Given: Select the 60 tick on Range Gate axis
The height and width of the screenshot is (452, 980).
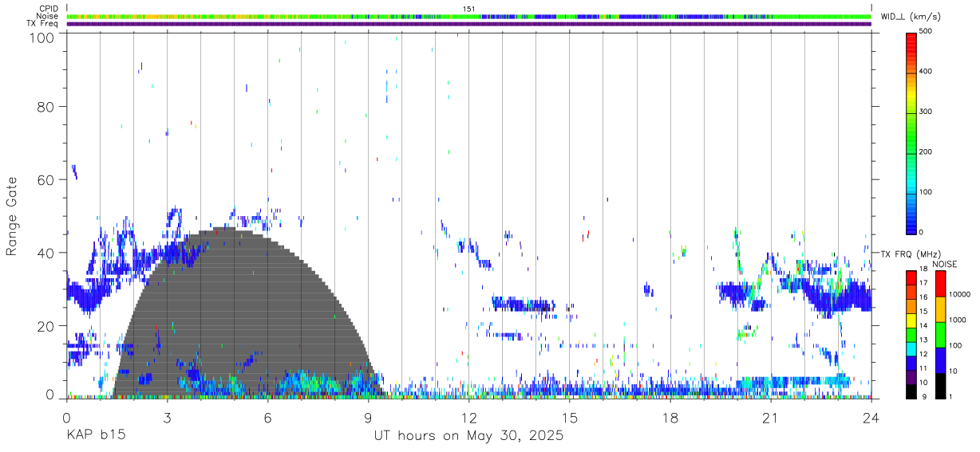Looking at the screenshot, I should 45,179.
